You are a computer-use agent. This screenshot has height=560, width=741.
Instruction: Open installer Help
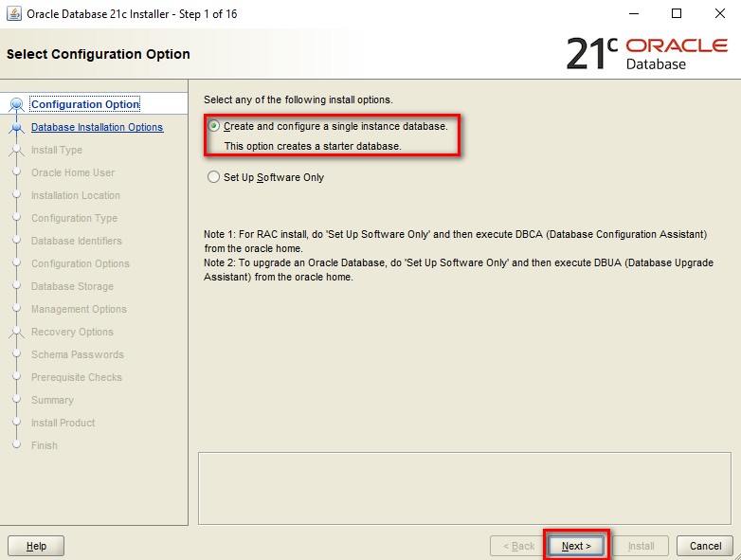click(x=36, y=546)
